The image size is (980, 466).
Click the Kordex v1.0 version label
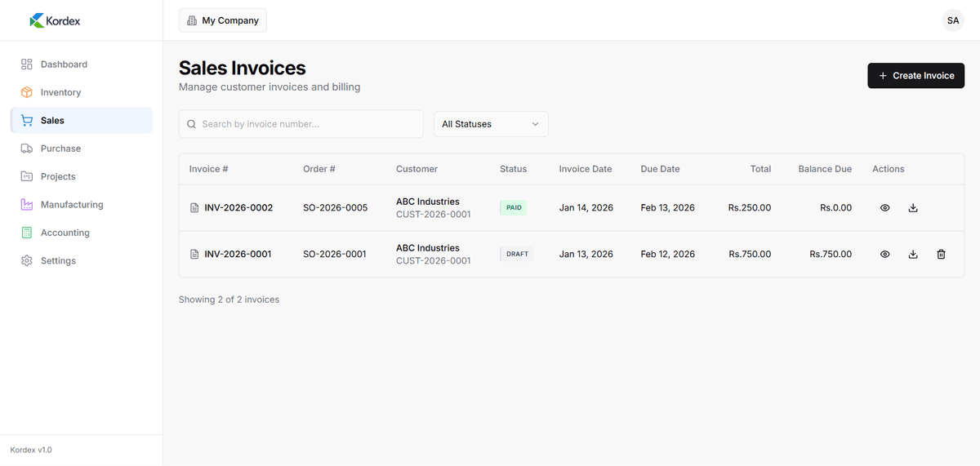(31, 450)
